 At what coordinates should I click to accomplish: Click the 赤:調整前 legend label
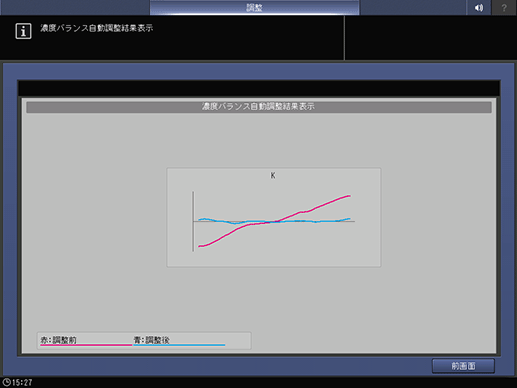(x=58, y=340)
